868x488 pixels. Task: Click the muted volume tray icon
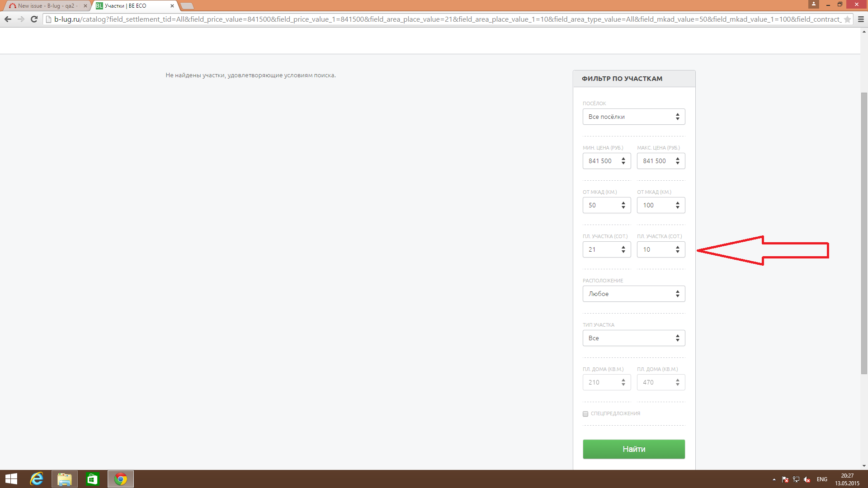pyautogui.click(x=807, y=479)
